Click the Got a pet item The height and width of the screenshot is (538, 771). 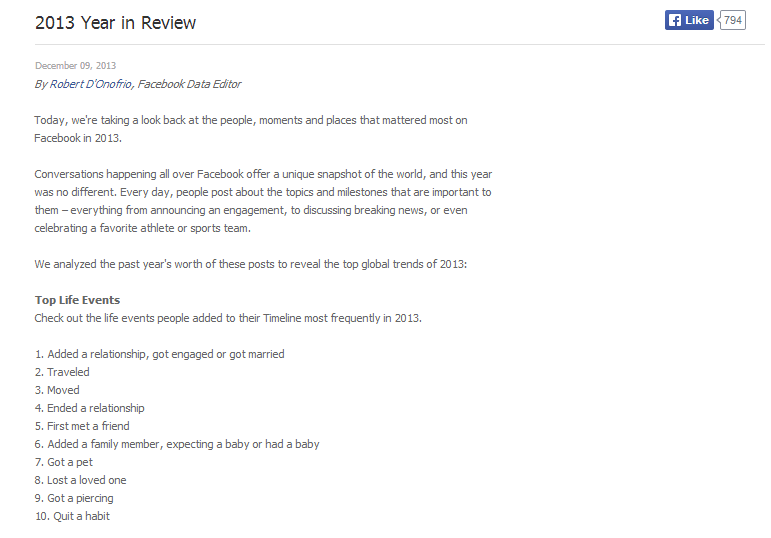tap(63, 462)
